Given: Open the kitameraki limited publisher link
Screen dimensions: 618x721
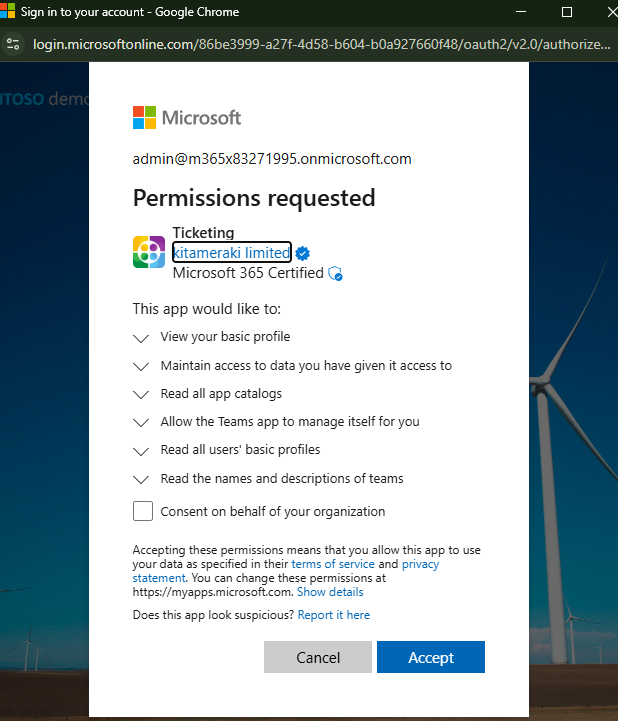Looking at the screenshot, I should coord(232,252).
